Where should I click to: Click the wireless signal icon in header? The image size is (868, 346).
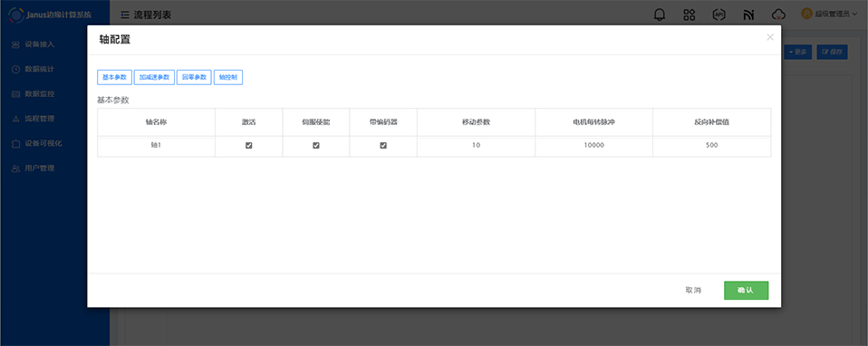click(x=749, y=15)
